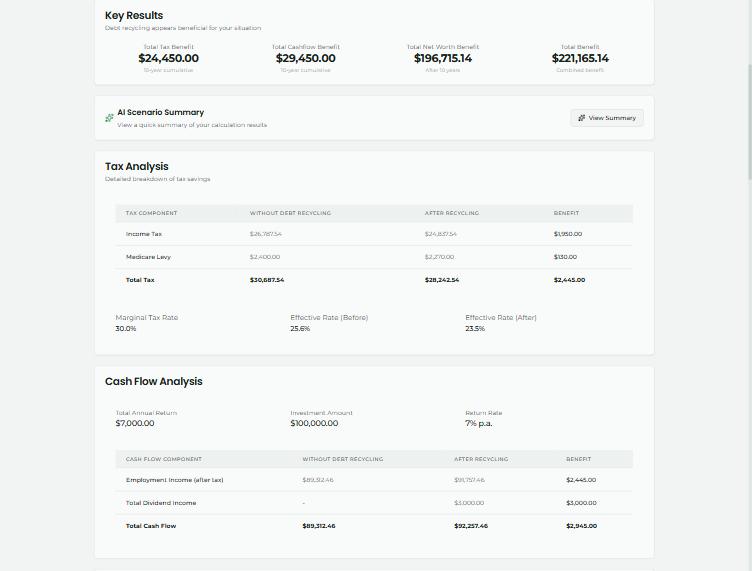Click the Tax Component column header
The height and width of the screenshot is (571, 752).
(152, 213)
